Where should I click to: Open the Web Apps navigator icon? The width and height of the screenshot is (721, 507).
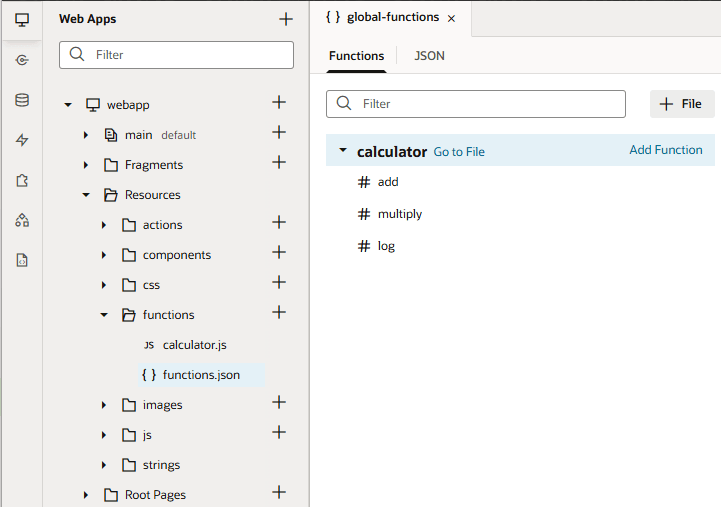tap(22, 20)
